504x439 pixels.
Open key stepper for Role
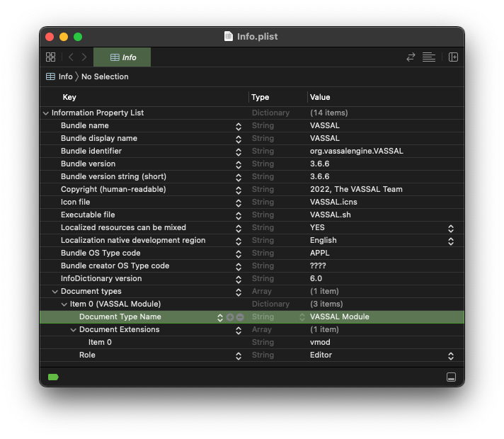[x=239, y=355]
